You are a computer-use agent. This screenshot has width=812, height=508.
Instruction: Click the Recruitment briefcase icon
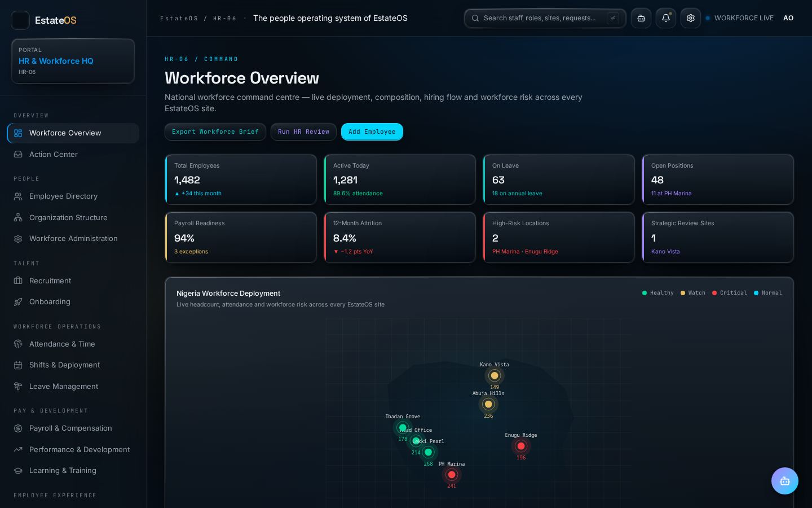(18, 281)
